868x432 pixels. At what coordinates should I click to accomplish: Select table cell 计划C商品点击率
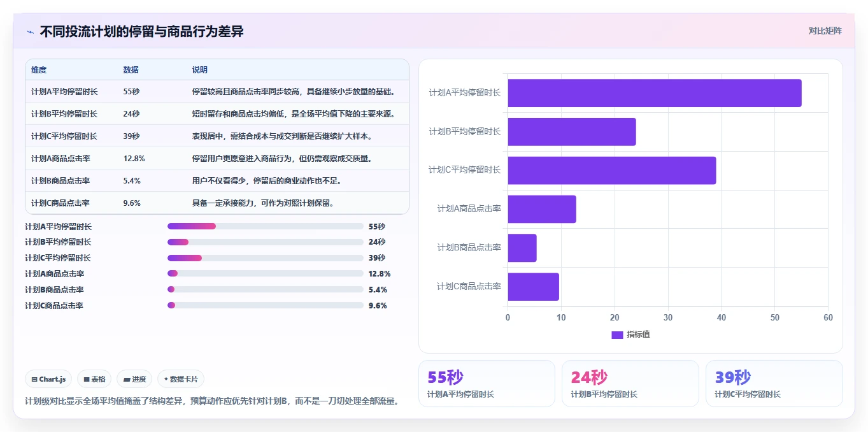click(x=60, y=203)
